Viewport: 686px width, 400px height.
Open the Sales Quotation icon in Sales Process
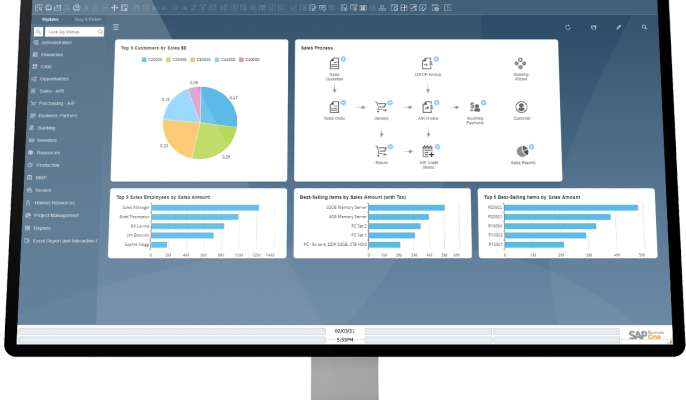pos(335,64)
